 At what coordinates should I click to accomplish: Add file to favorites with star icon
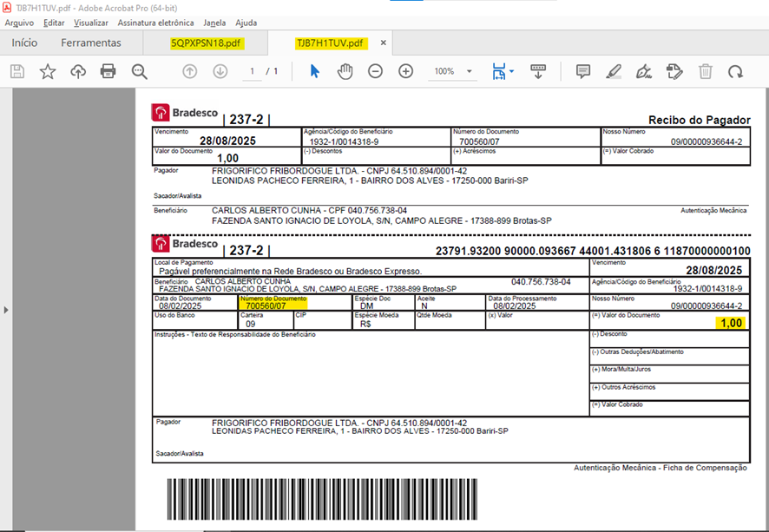[48, 71]
